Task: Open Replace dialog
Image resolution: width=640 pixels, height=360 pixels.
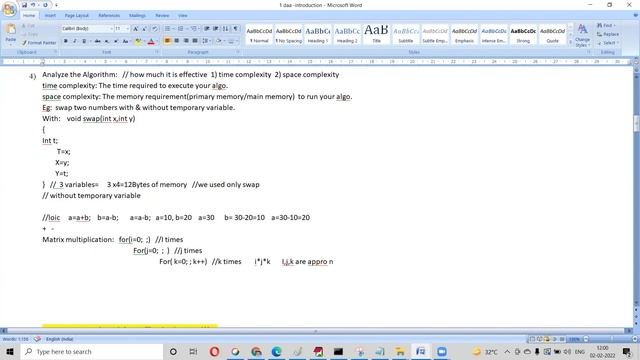Action: (x=608, y=34)
